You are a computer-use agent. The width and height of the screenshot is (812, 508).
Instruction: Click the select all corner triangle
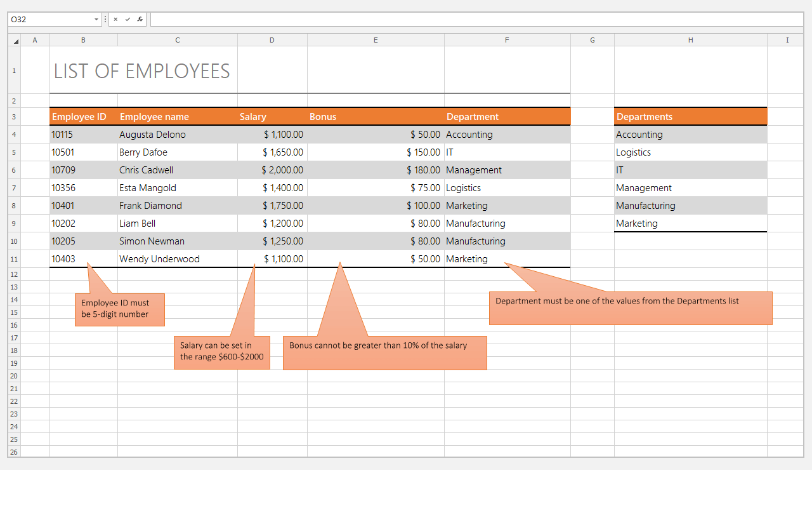(15, 41)
